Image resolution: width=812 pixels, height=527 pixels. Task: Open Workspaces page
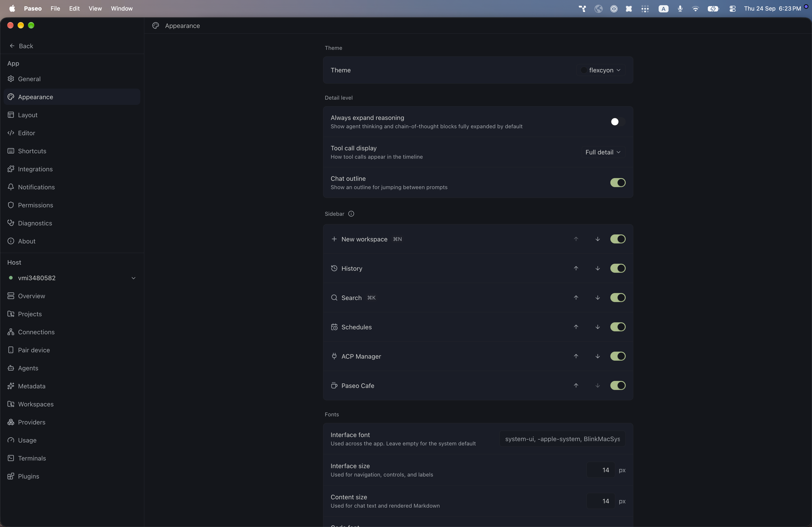click(72, 404)
